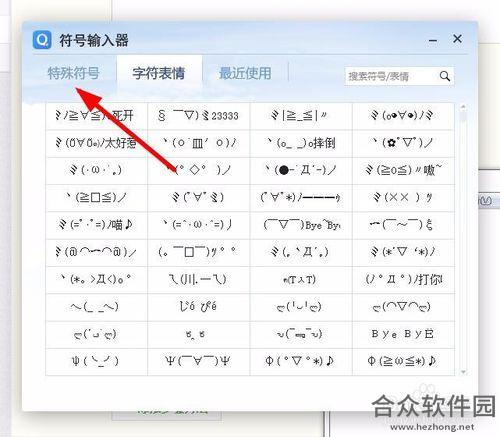This screenshot has width=500, height=437.
Task: Pick the ψ(`_´) emoticon
Action: (x=96, y=362)
